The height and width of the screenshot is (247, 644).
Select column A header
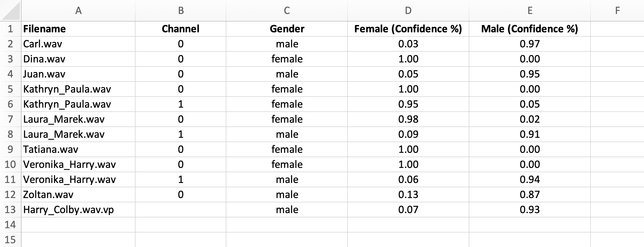78,10
